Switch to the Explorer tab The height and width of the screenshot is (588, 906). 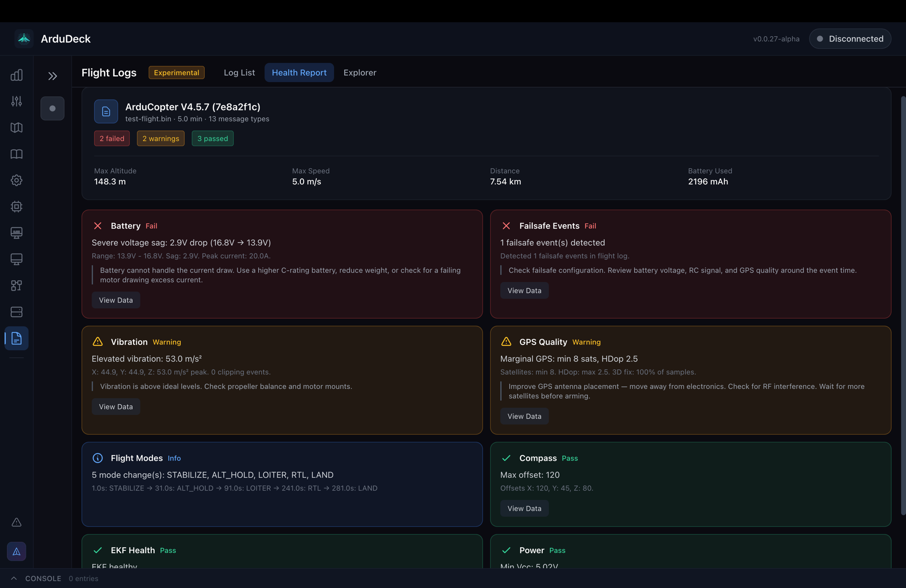click(x=360, y=72)
